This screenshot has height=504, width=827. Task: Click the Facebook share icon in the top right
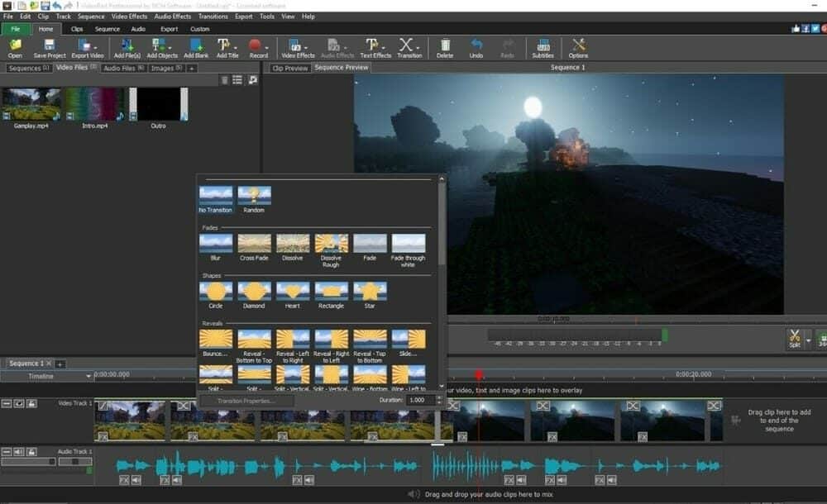(x=805, y=28)
